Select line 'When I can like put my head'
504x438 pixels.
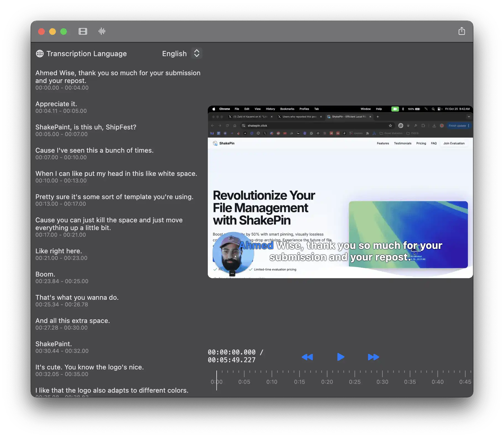[x=116, y=174]
